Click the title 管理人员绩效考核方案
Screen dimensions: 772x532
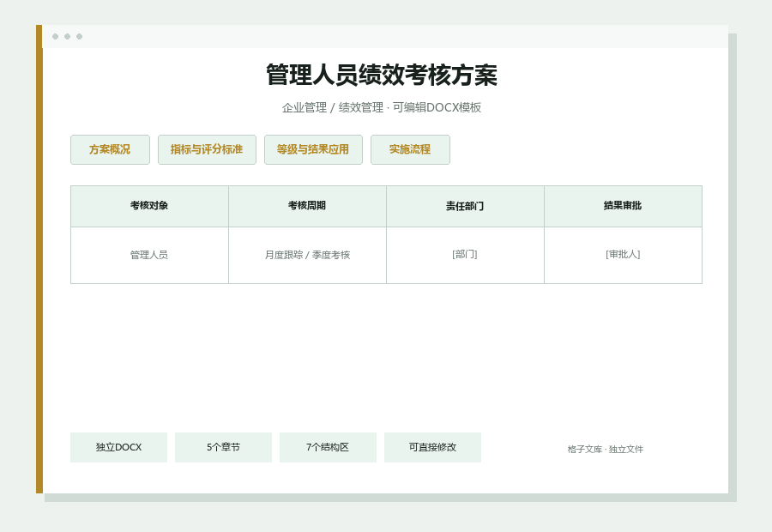pos(382,75)
